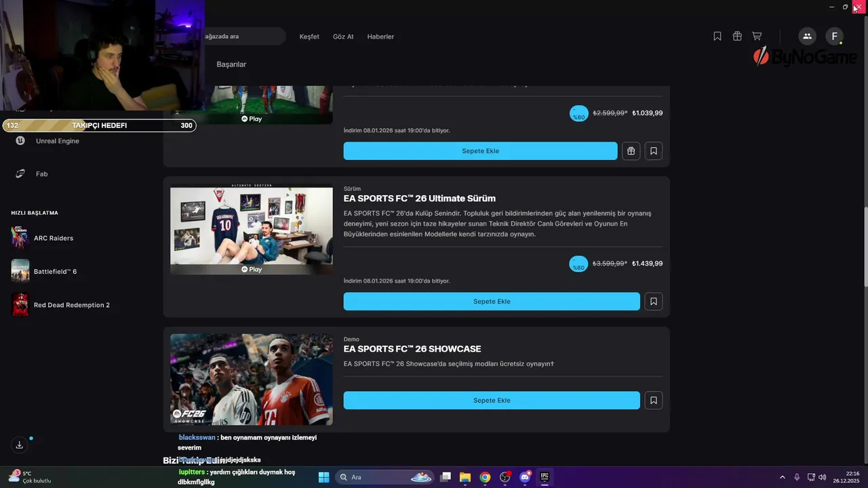Add FC 26 Ultimate Sürüm to wishlist
Screen dimensions: 868x488
654,302
